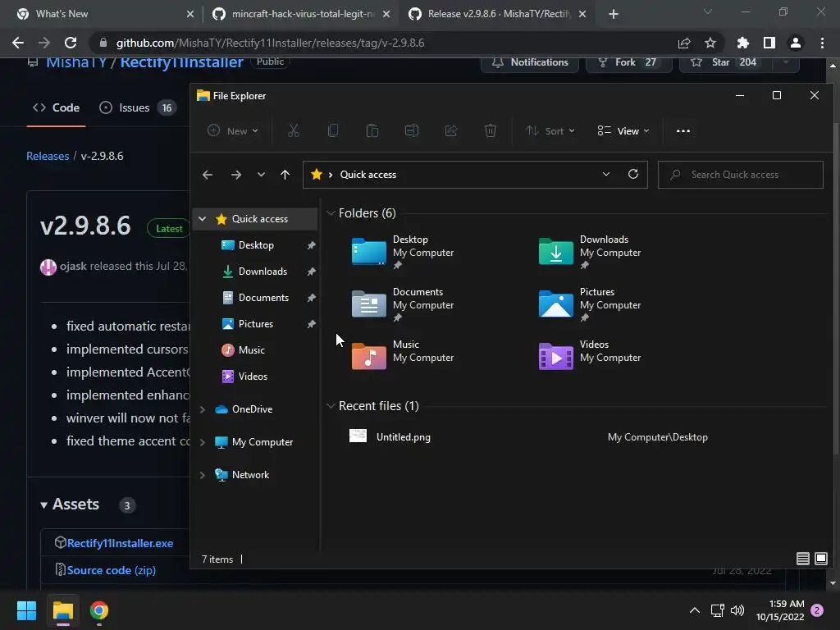Collapse Quick access tree node
Viewport: 840px width, 630px height.
click(x=203, y=218)
